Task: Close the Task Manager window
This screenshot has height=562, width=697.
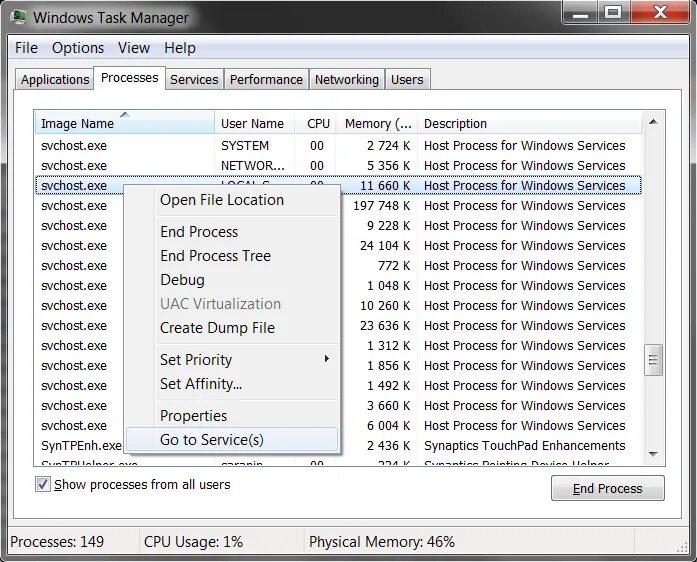Action: coord(660,12)
